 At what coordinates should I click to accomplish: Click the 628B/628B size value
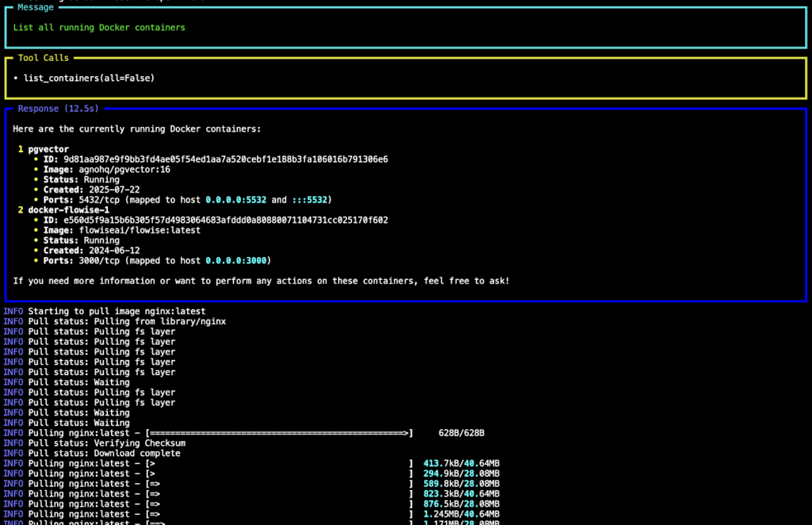[462, 433]
